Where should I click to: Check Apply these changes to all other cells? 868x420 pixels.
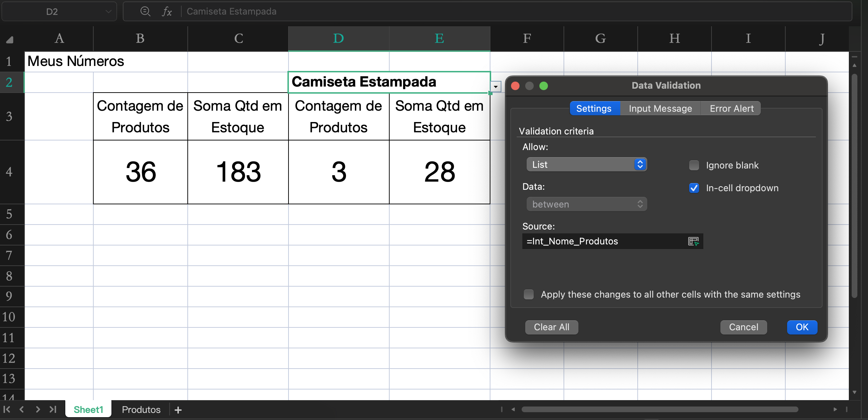(528, 294)
